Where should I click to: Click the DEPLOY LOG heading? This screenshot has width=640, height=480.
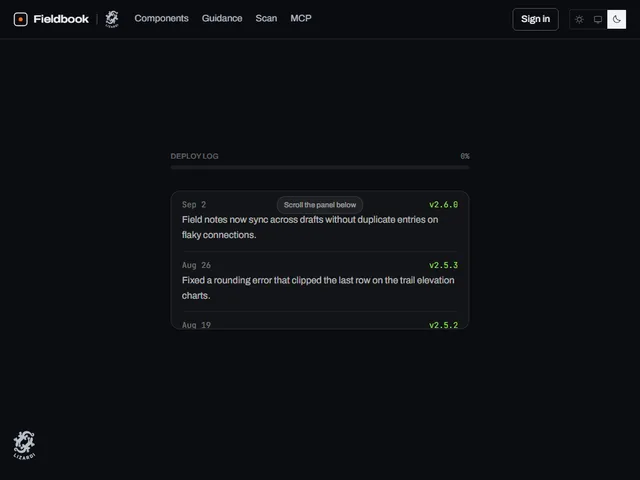[x=194, y=156]
